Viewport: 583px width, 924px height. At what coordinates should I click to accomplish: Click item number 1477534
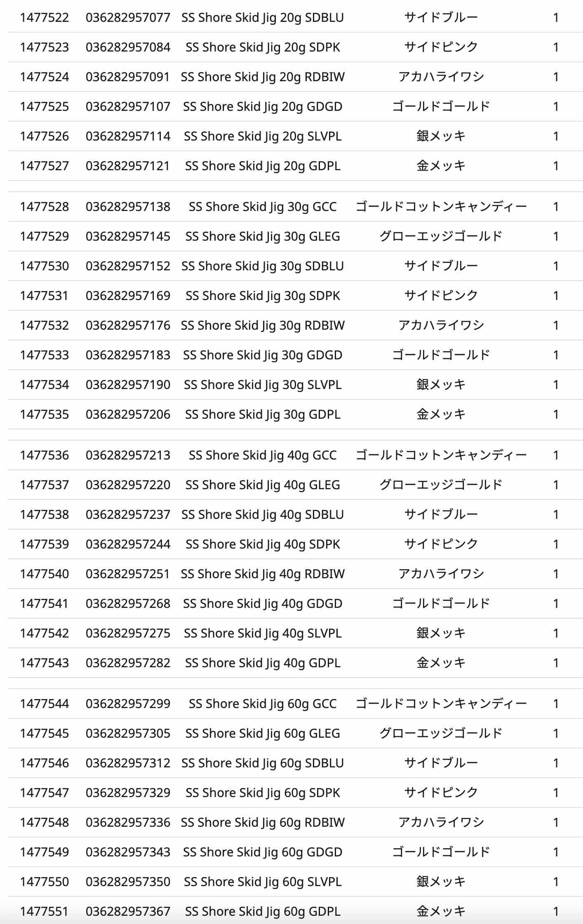pyautogui.click(x=45, y=385)
